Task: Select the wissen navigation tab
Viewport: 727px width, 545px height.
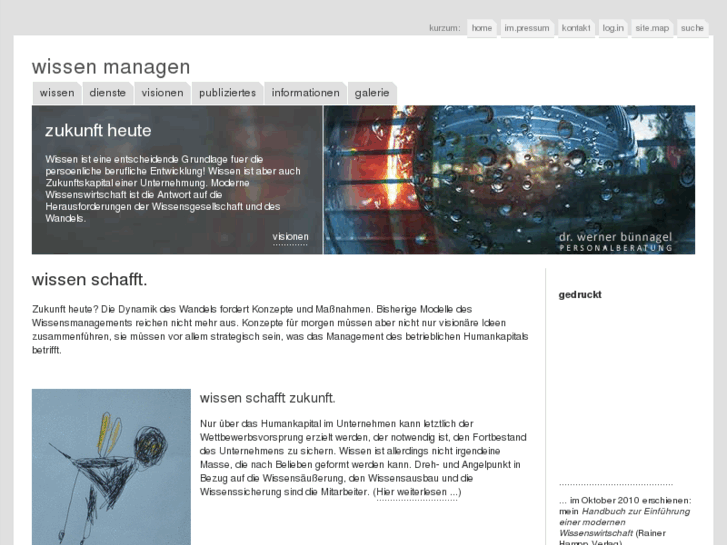Action: coord(57,93)
